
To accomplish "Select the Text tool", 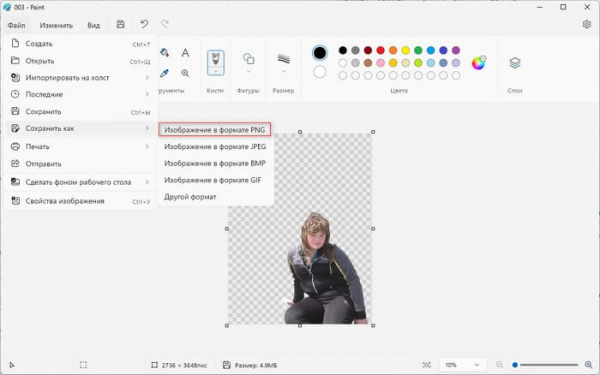I will point(185,52).
